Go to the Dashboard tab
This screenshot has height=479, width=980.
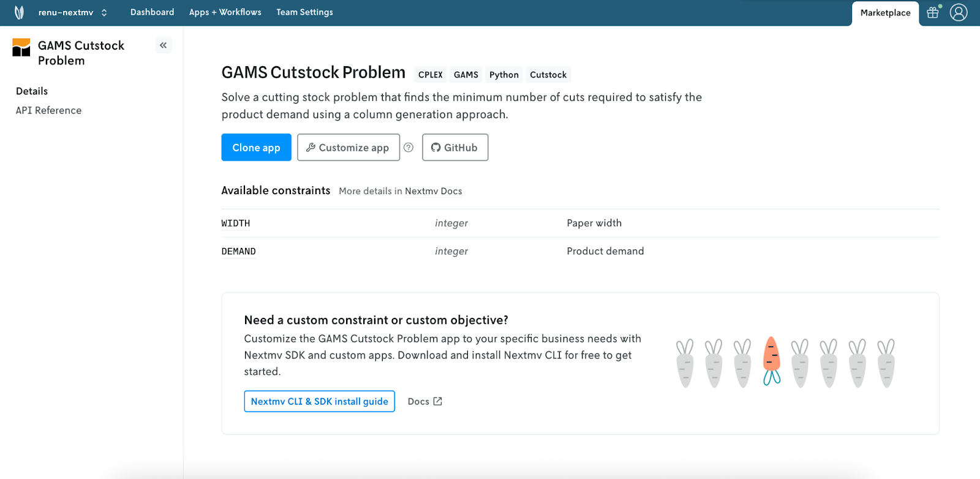tap(152, 12)
